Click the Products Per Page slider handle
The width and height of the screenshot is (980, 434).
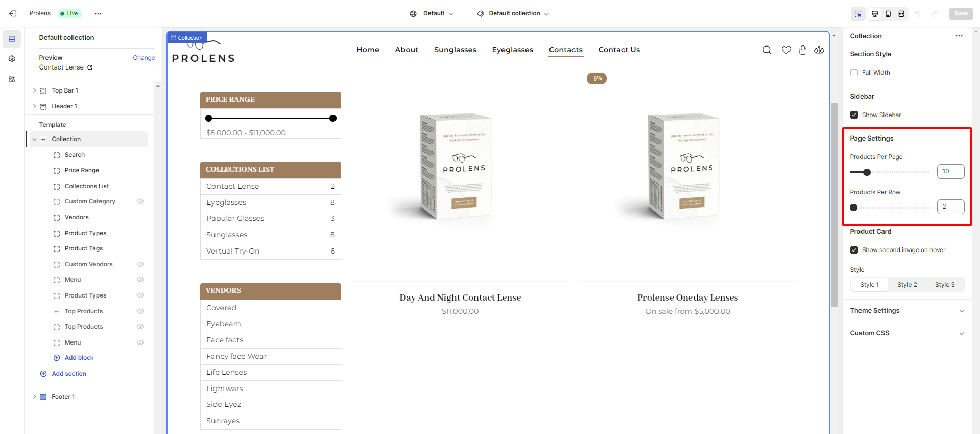pos(867,172)
